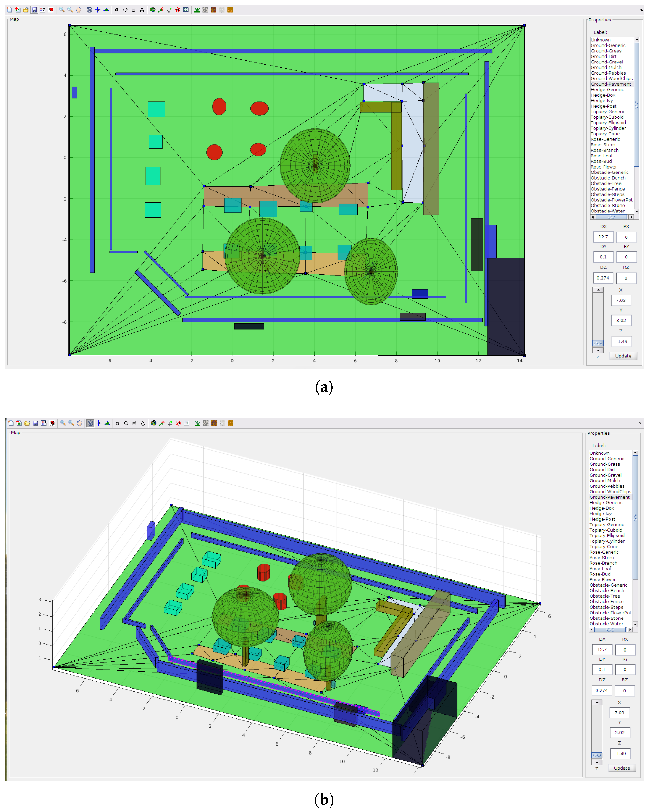
Task: Click the cylinder shape icon in top toolbar
Action: click(x=134, y=10)
